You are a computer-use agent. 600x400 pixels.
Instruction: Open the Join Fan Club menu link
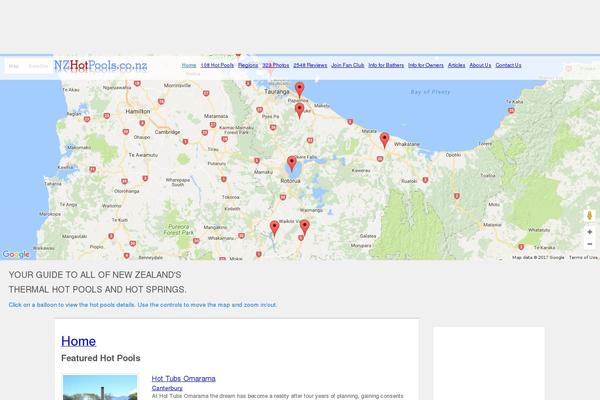[347, 65]
